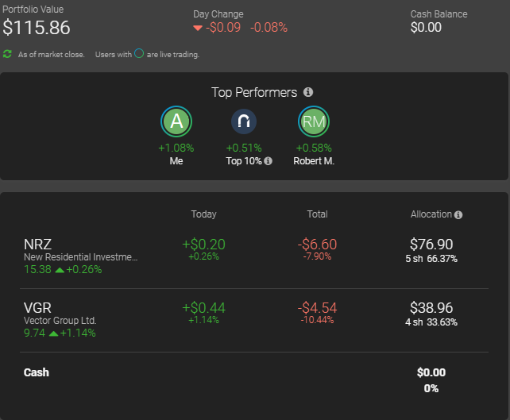Sort by the Total column header
Viewport: 510px width, 420px height.
click(x=317, y=214)
